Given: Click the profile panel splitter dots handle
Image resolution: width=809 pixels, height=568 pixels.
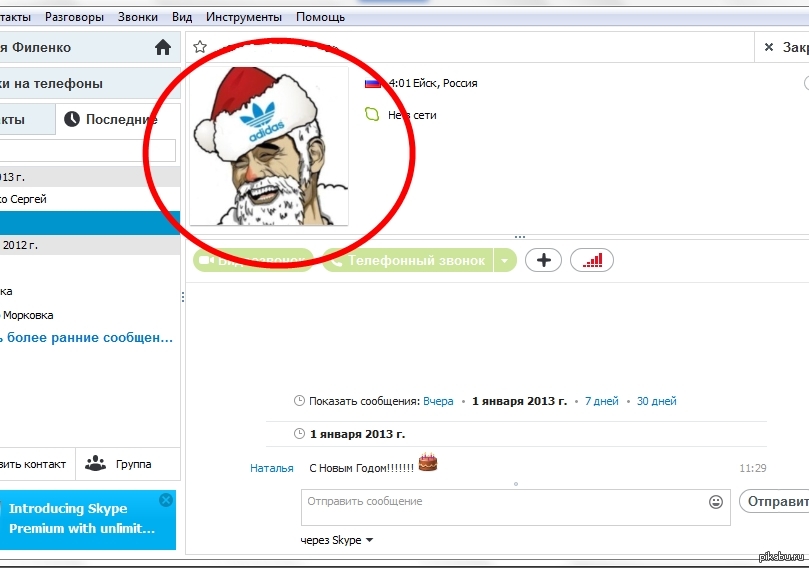Looking at the screenshot, I should tap(520, 237).
